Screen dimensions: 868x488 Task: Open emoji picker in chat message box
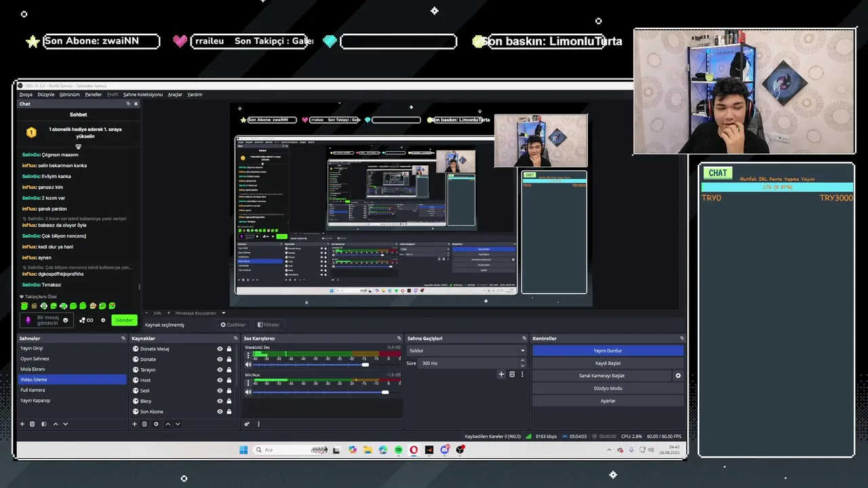pos(66,320)
